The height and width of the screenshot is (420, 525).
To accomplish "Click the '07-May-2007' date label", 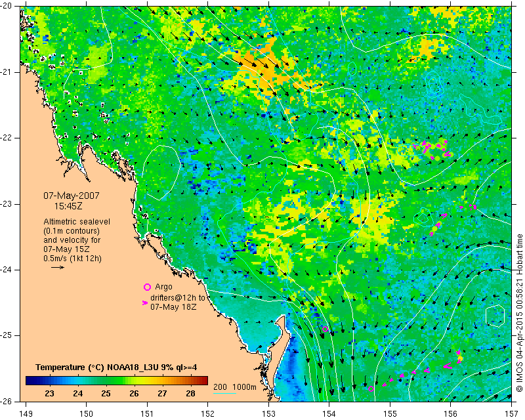I will click(72, 196).
